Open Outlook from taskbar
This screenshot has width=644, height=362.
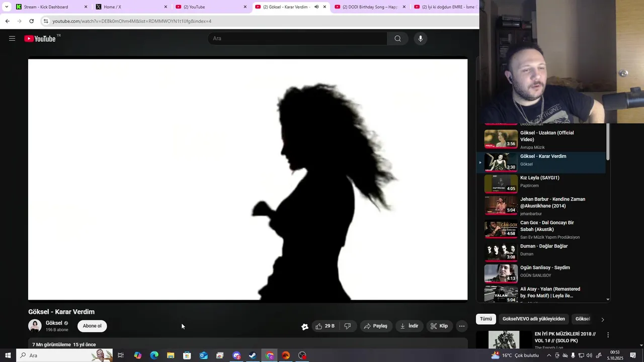tap(203, 355)
